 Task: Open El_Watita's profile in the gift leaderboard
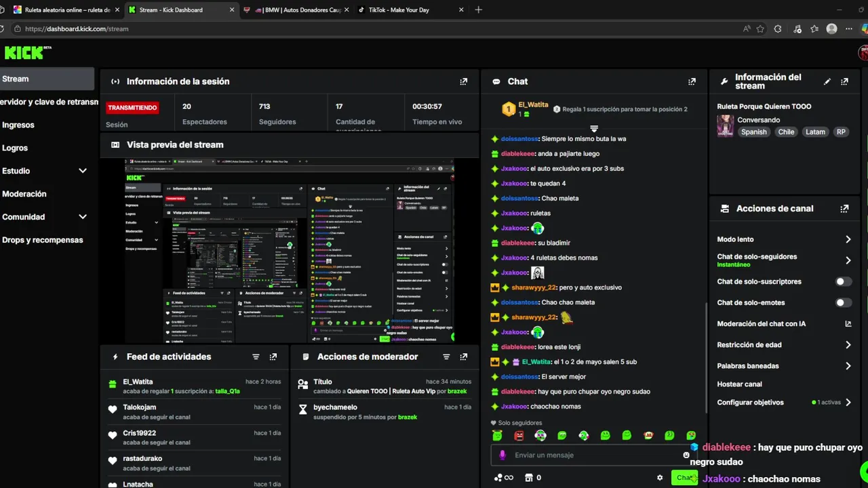click(x=533, y=105)
